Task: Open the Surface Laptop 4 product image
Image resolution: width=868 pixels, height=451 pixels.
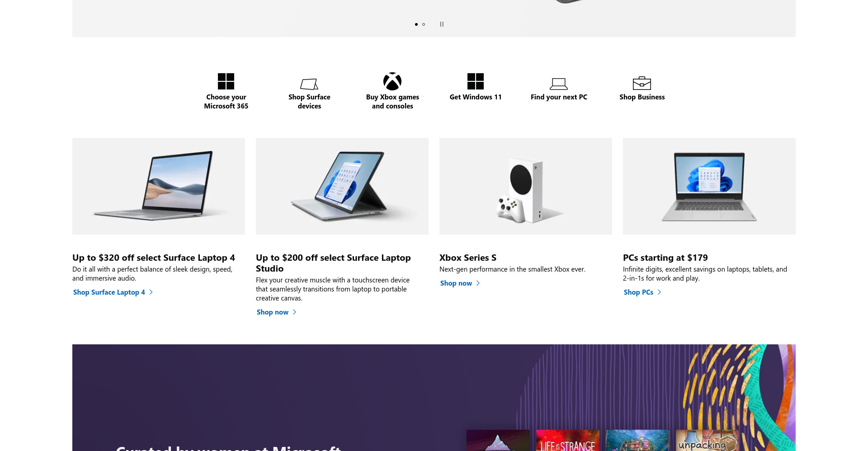Action: 159,186
